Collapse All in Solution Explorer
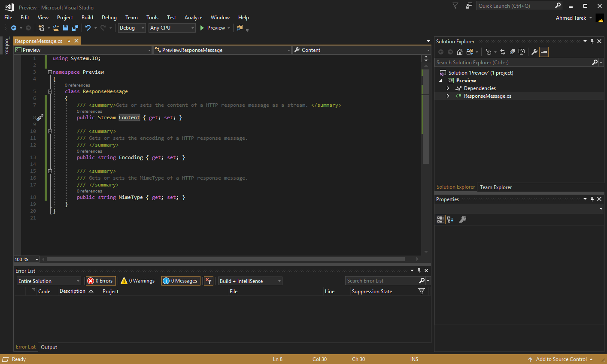This screenshot has height=364, width=607. coord(512,52)
